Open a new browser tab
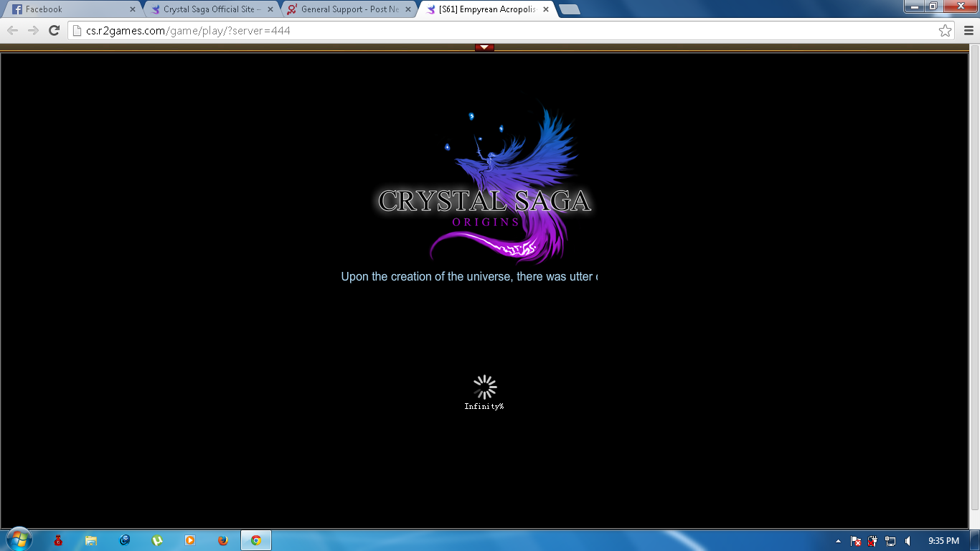This screenshot has height=551, width=980. (x=569, y=9)
